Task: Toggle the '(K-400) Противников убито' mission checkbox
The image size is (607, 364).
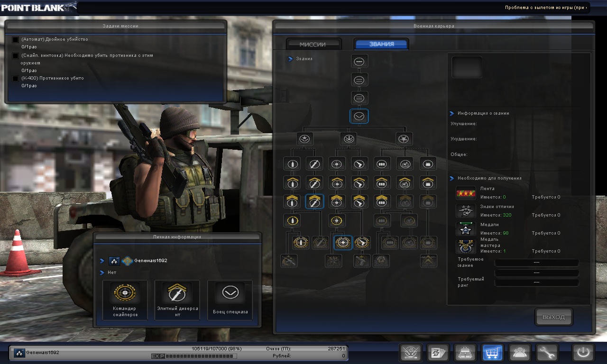Action: click(x=15, y=79)
